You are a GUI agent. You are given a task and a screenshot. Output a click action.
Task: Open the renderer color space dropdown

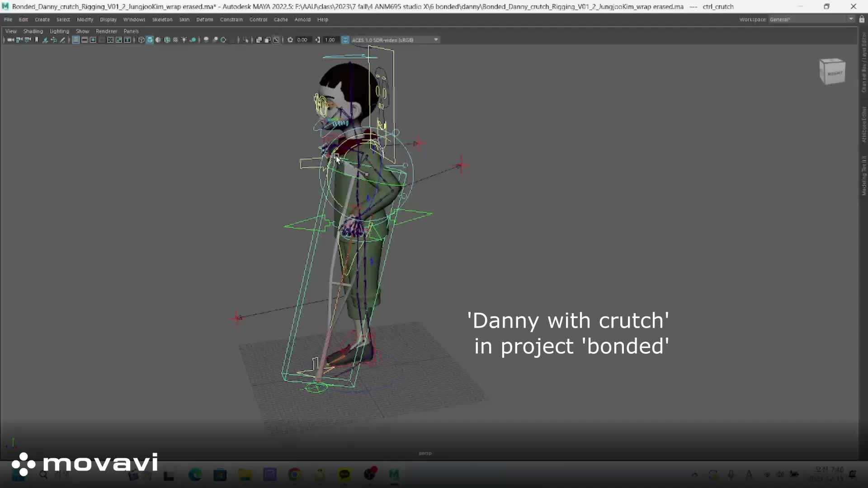[x=435, y=40]
